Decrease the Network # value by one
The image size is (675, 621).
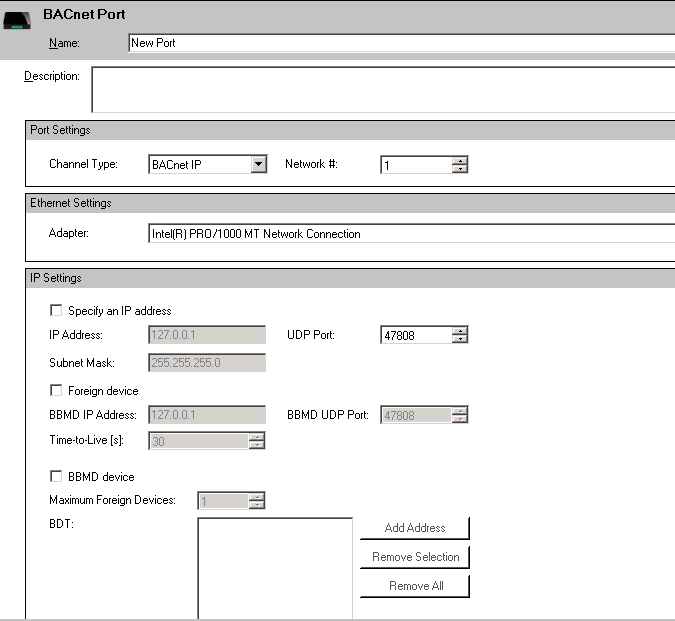coord(459,169)
